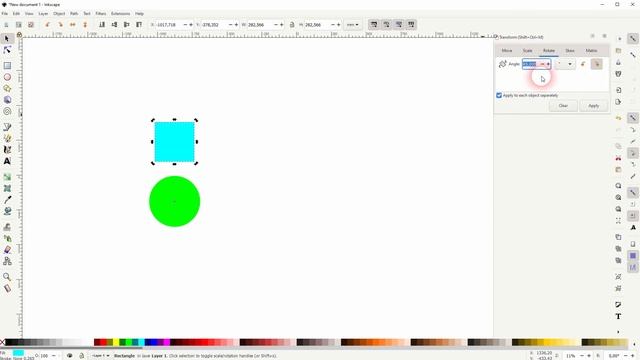Select the Rectangle tool
640x360 pixels.
[7, 66]
